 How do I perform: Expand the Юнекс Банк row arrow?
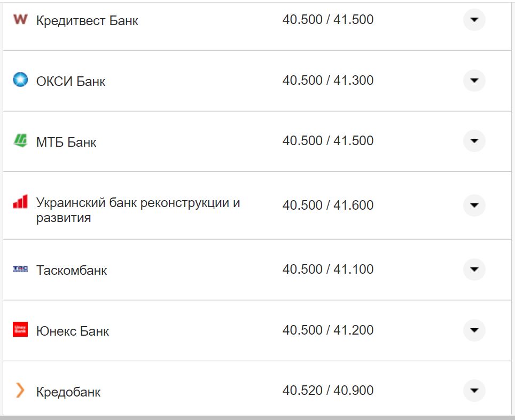coord(474,330)
